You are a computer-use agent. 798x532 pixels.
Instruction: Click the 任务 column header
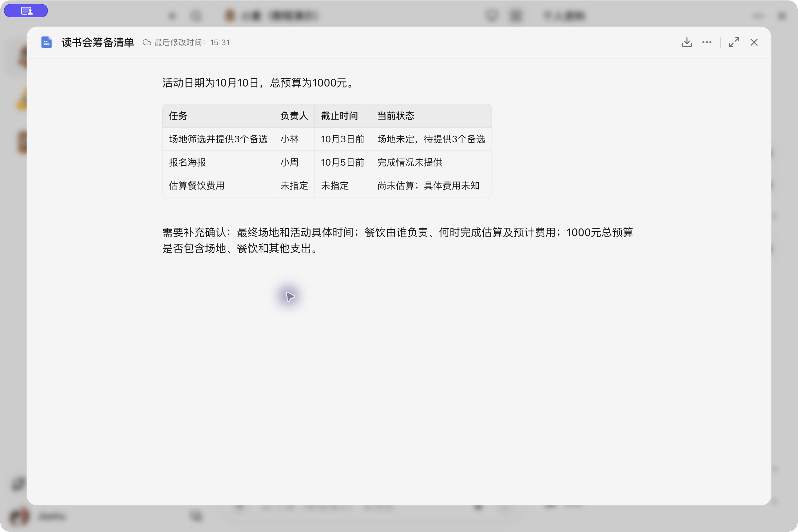coord(218,116)
